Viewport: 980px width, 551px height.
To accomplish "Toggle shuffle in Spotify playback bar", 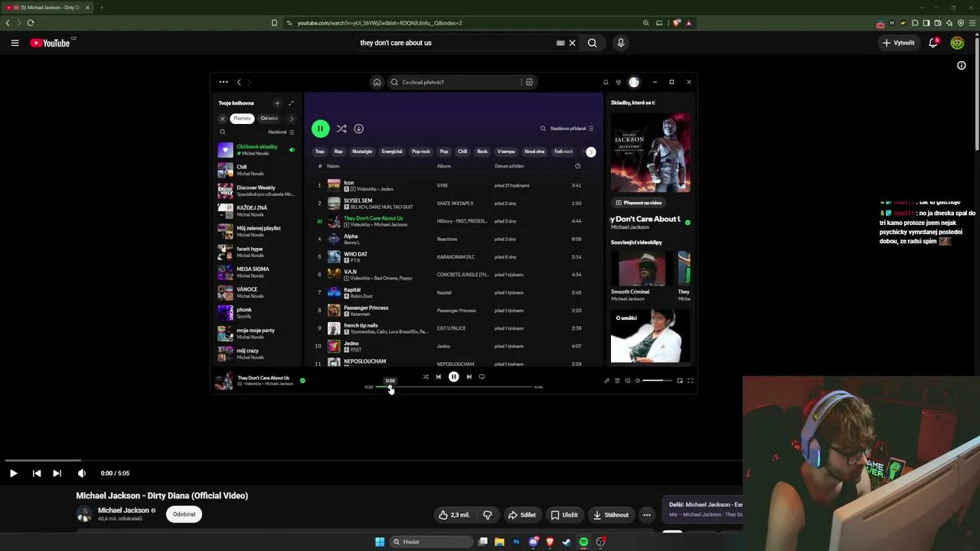I will coord(426,377).
